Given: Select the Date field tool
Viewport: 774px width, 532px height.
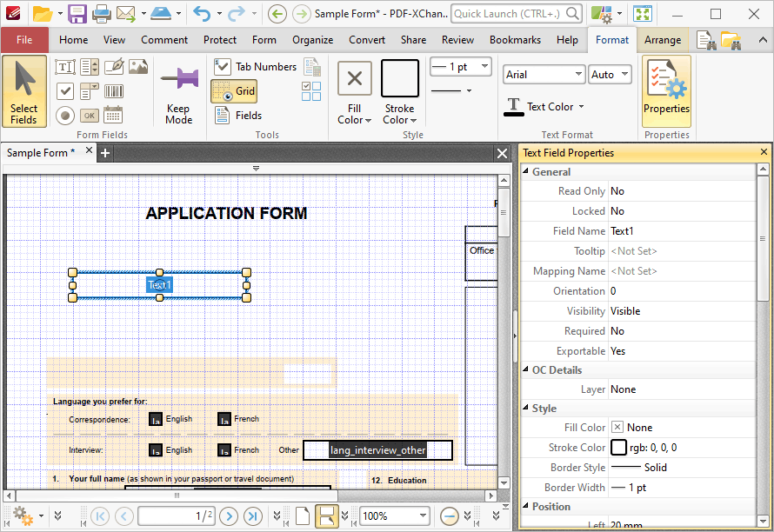Looking at the screenshot, I should (x=113, y=115).
